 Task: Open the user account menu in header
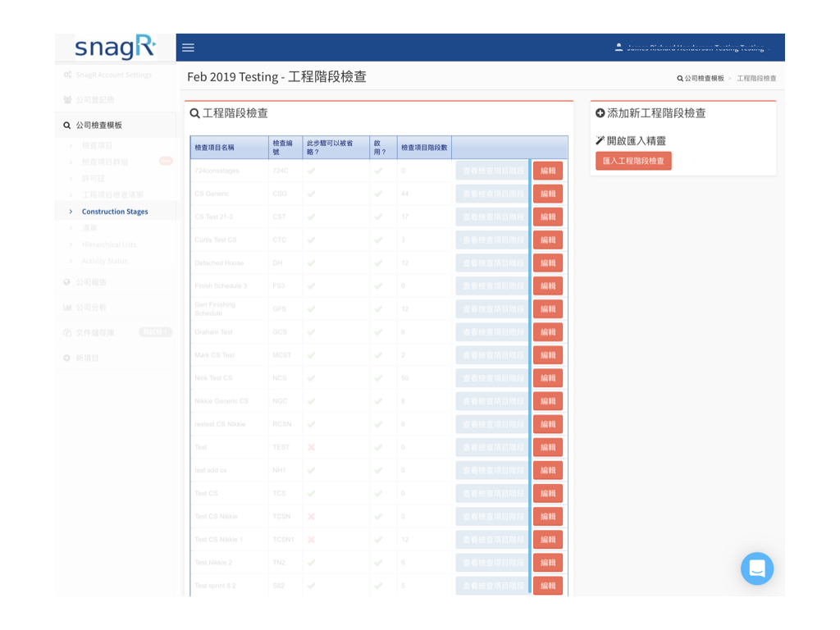coord(692,48)
